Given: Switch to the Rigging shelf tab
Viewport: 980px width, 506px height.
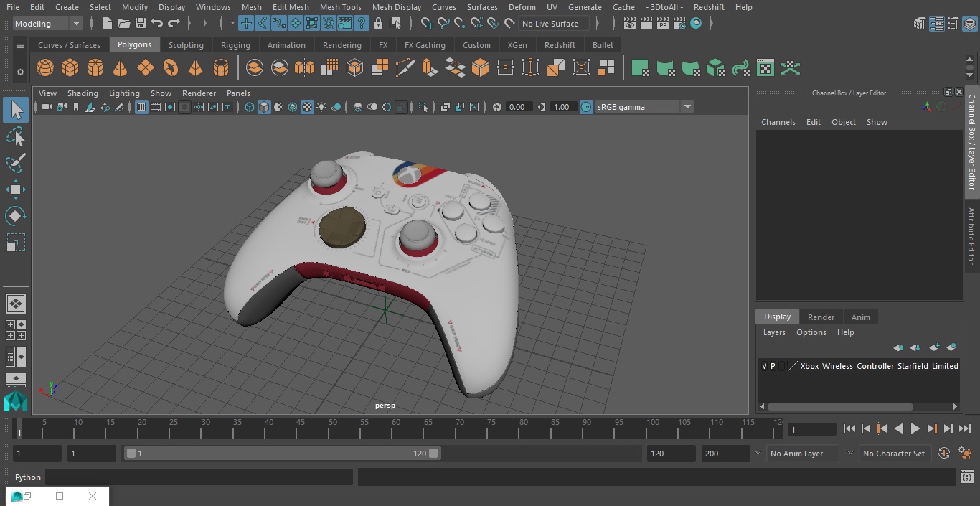Looking at the screenshot, I should pos(235,44).
